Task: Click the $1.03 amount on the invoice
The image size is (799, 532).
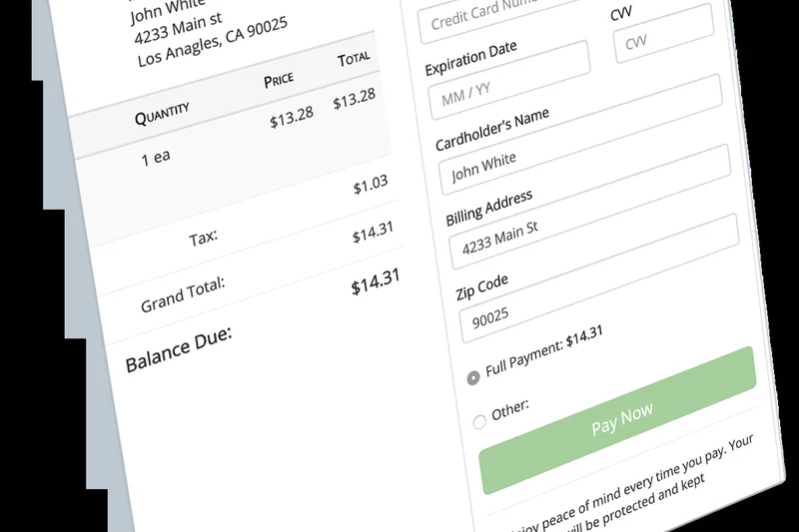Action: coord(370,186)
